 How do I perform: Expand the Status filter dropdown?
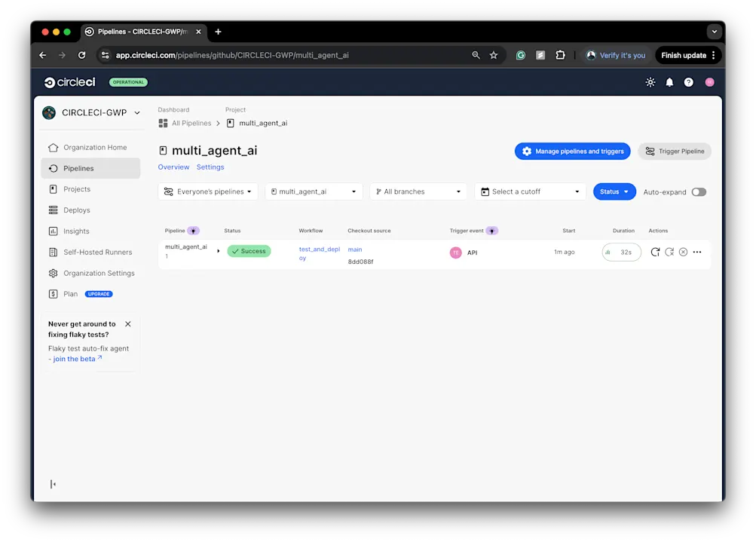pyautogui.click(x=614, y=191)
